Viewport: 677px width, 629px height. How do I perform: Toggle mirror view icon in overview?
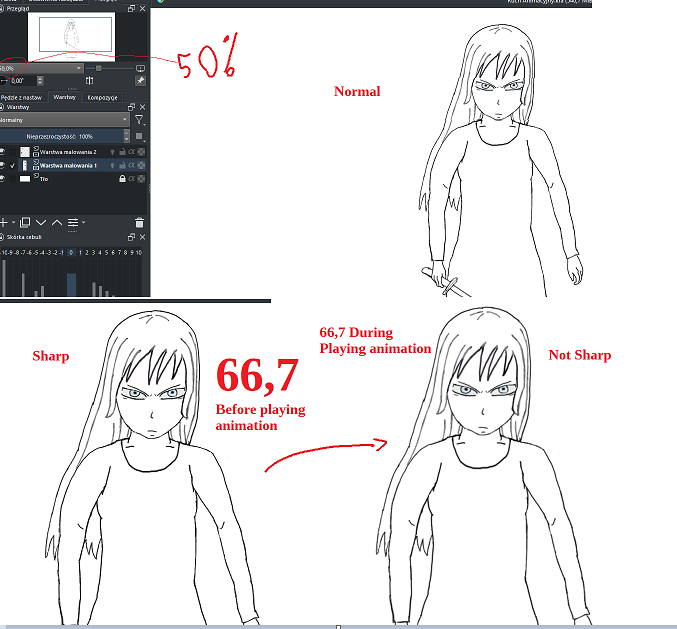[89, 81]
